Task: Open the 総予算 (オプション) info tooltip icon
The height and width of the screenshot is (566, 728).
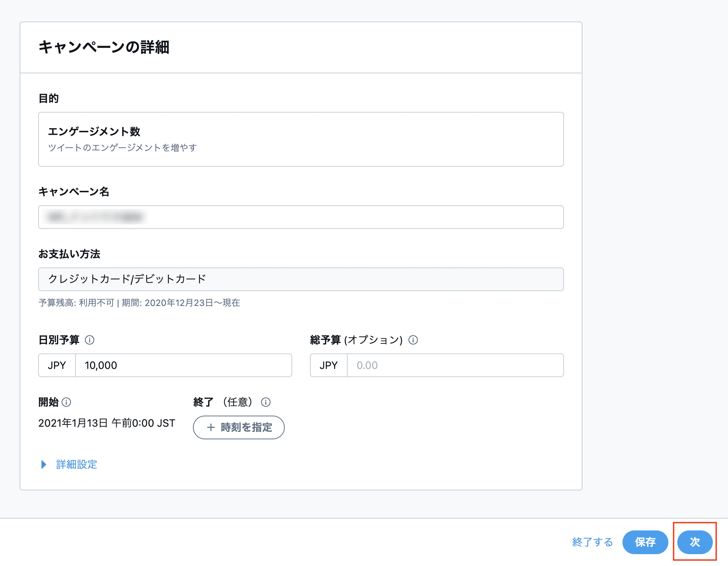Action: [413, 340]
